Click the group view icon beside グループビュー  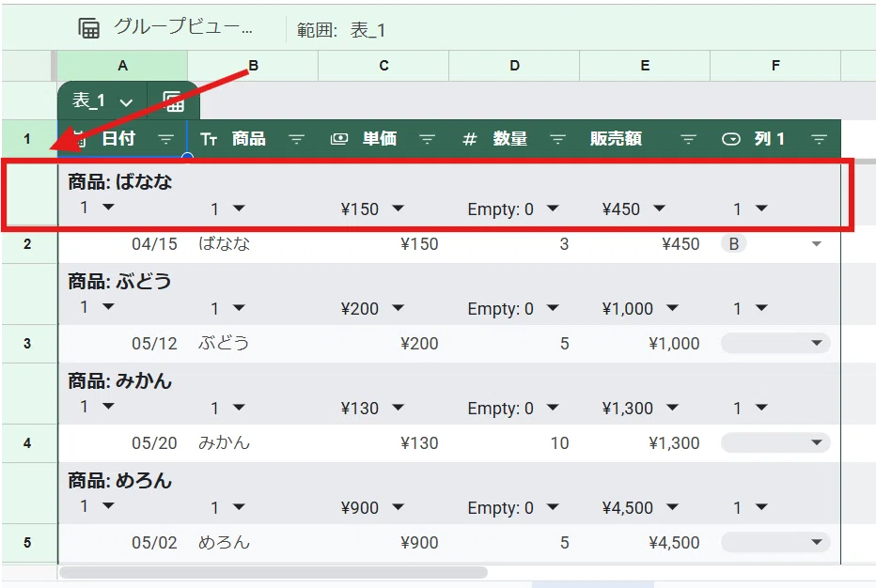[88, 28]
